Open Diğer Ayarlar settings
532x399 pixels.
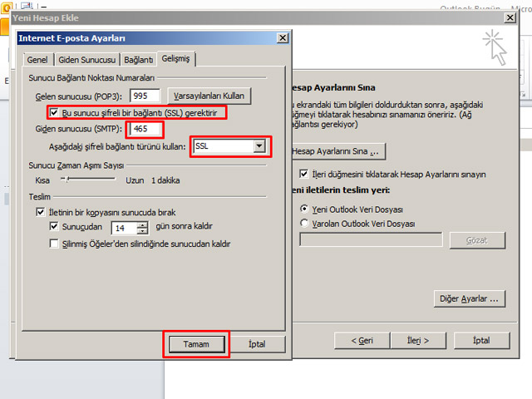[x=470, y=298]
